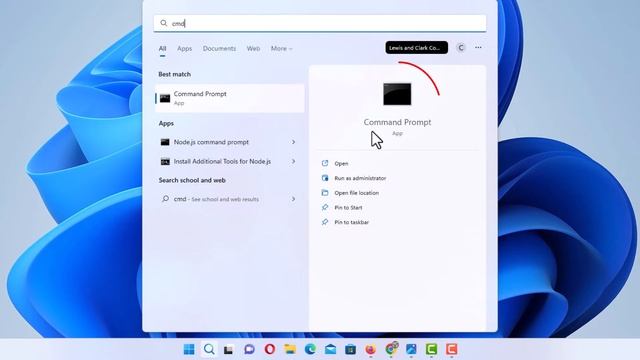Open the Photos app in taskbar
Screen dimensions: 640x360
coord(411,349)
